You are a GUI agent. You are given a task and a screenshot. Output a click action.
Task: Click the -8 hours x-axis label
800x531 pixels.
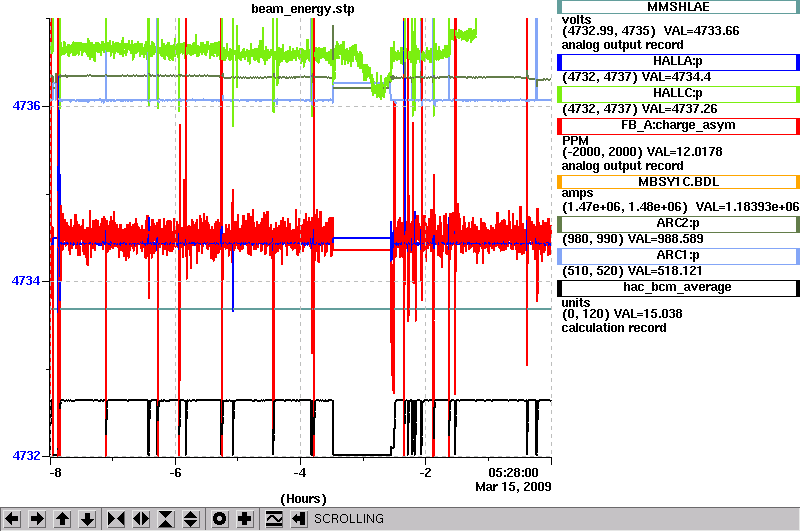[x=55, y=472]
